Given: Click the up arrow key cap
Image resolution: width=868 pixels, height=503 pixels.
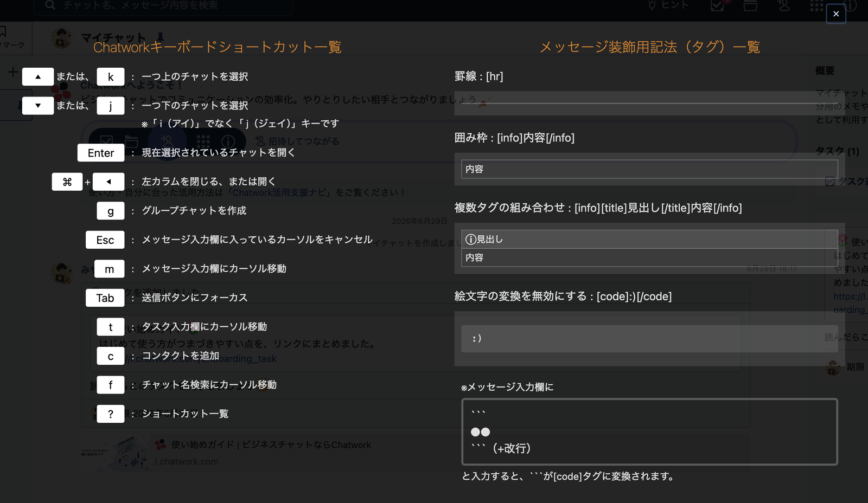Looking at the screenshot, I should tap(38, 76).
